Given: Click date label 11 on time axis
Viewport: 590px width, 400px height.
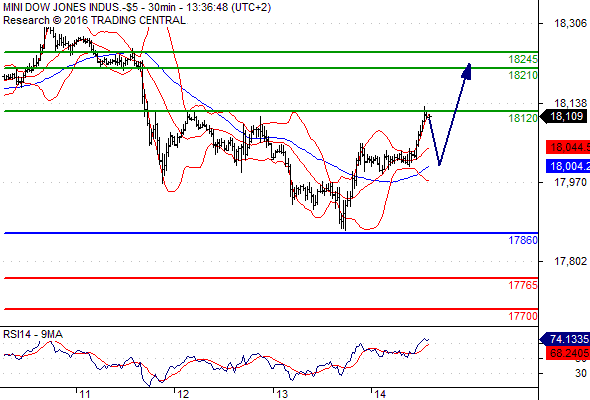Looking at the screenshot, I should pos(85,394).
